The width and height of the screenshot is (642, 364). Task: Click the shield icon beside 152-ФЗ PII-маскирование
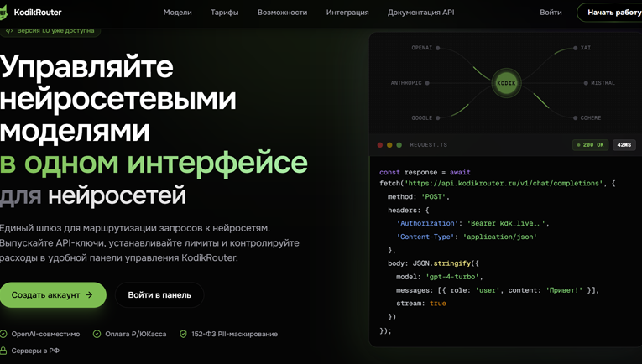(184, 334)
